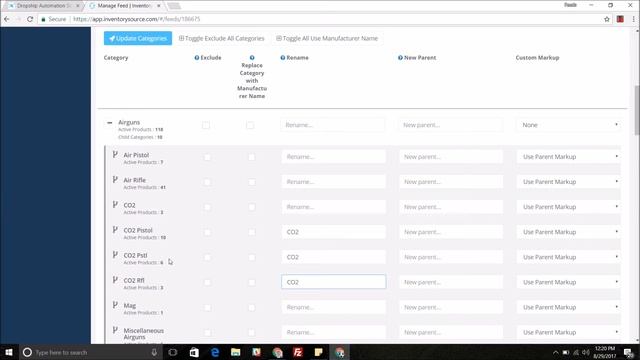
Task: Click the Update Categories button
Action: pyautogui.click(x=138, y=38)
